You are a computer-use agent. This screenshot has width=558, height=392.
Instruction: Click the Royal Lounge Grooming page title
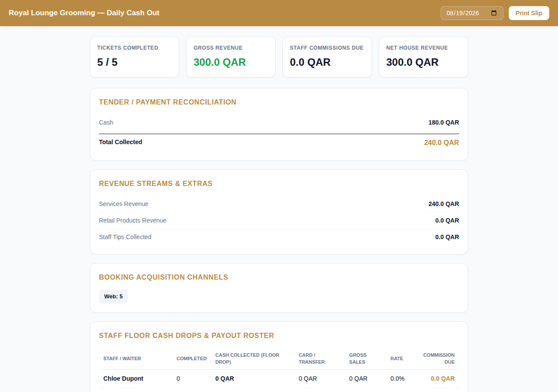click(84, 13)
